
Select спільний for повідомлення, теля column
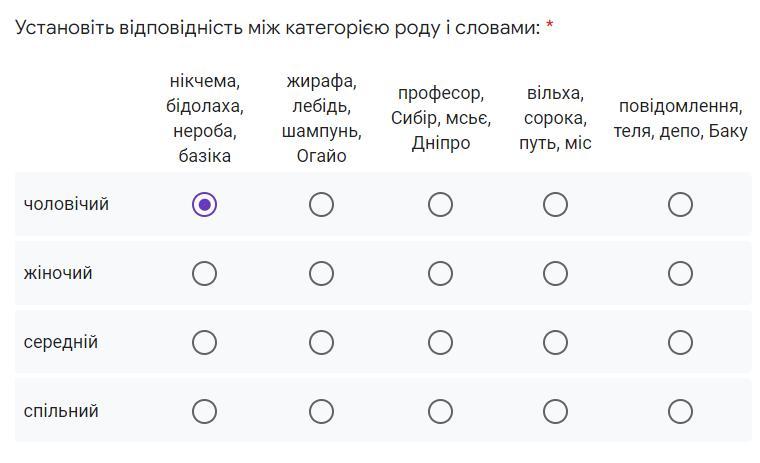coord(680,411)
